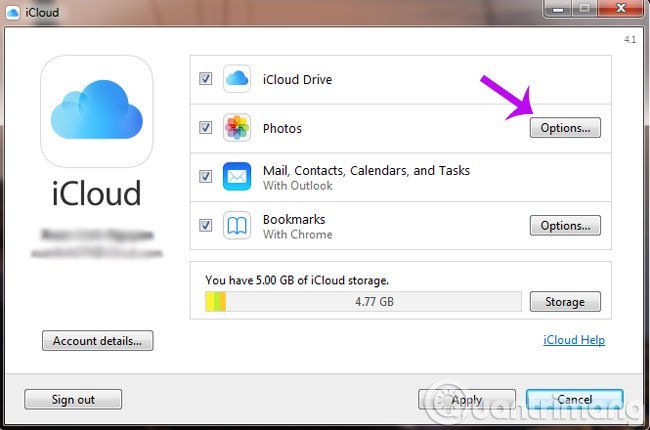Click the iCloud Drive cloud icon
650x430 pixels.
pos(237,79)
